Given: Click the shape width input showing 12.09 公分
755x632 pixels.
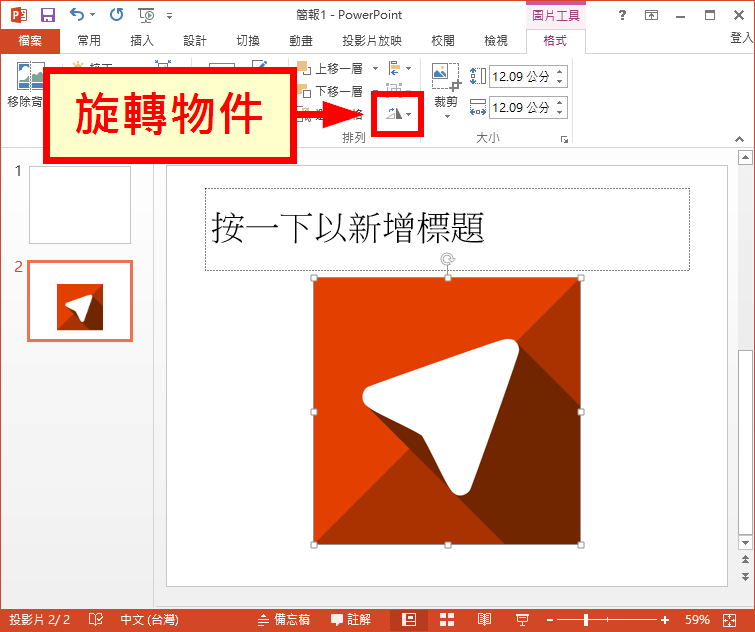Looking at the screenshot, I should pyautogui.click(x=521, y=107).
